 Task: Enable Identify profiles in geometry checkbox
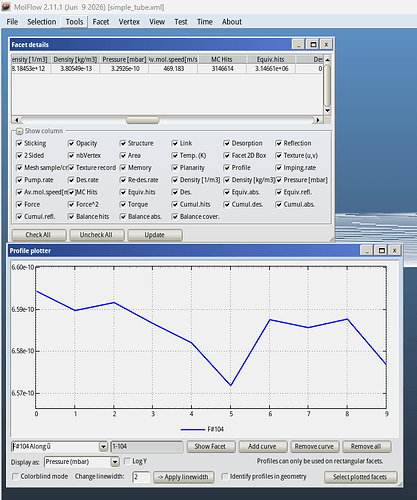pos(225,477)
